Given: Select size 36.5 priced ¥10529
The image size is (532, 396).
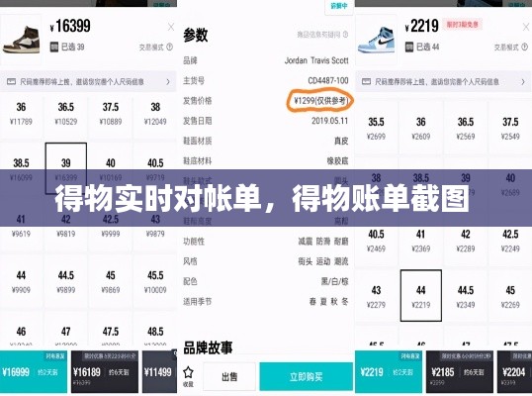Looking at the screenshot, I should click(x=66, y=114).
